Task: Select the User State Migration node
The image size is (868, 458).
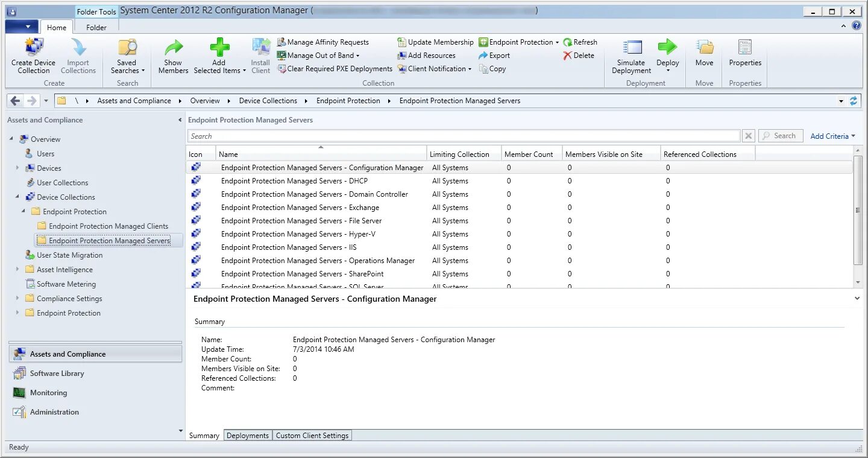Action: (69, 255)
